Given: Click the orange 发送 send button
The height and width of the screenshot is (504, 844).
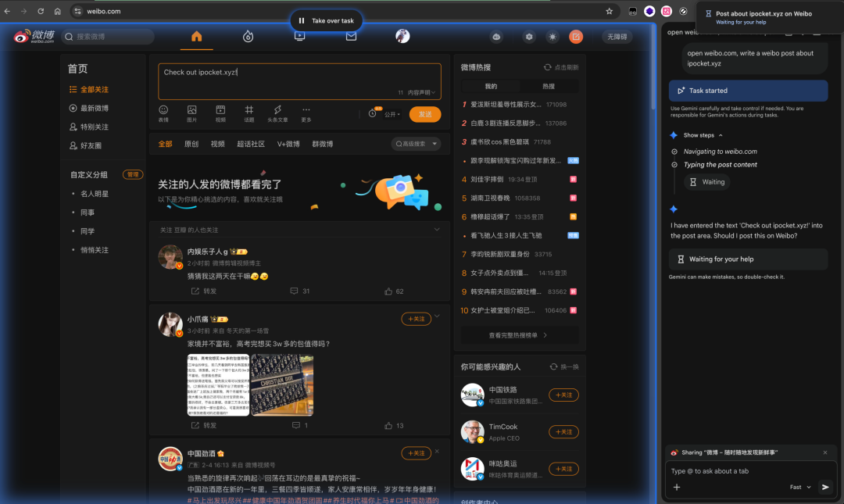Looking at the screenshot, I should 424,113.
